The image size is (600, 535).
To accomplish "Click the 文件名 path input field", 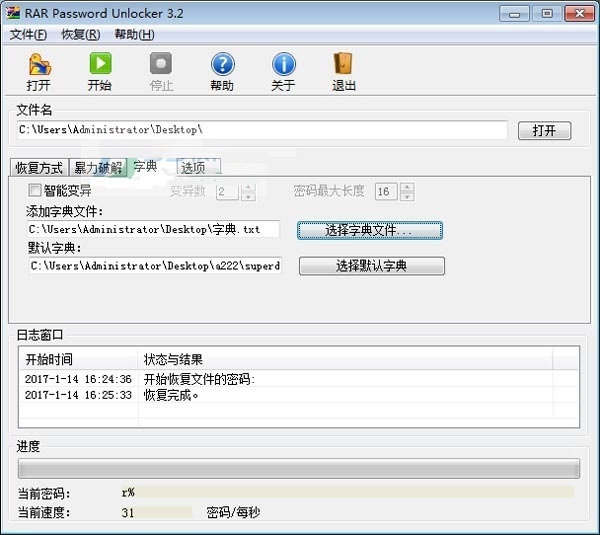I will (x=262, y=130).
